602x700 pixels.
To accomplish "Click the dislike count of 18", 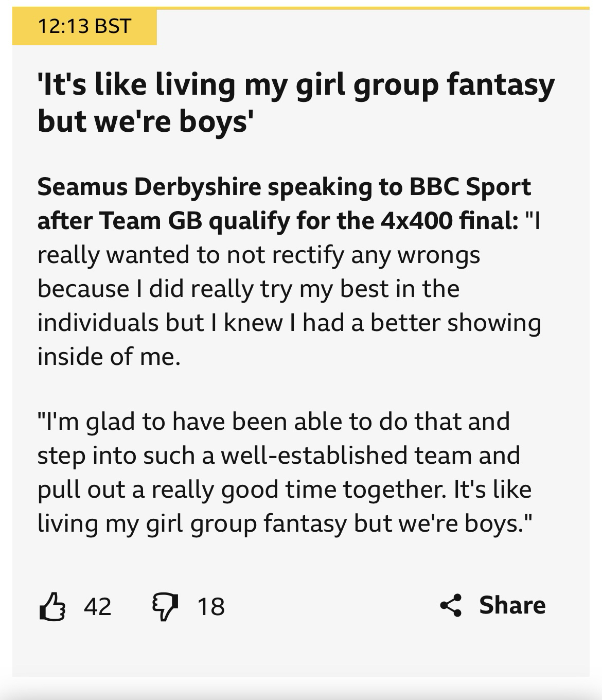I will [x=211, y=606].
